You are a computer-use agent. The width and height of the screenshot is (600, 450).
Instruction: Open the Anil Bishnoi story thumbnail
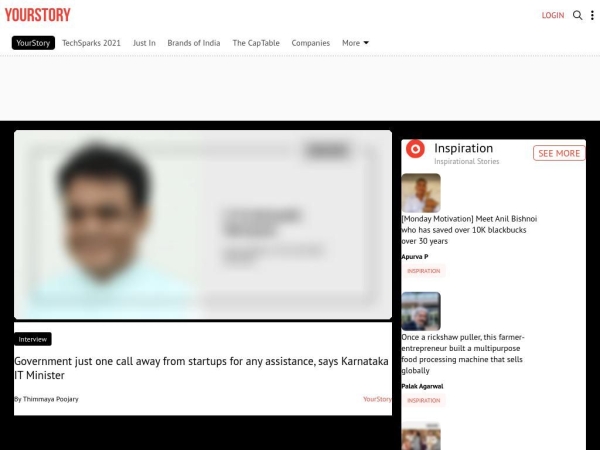[x=421, y=193]
